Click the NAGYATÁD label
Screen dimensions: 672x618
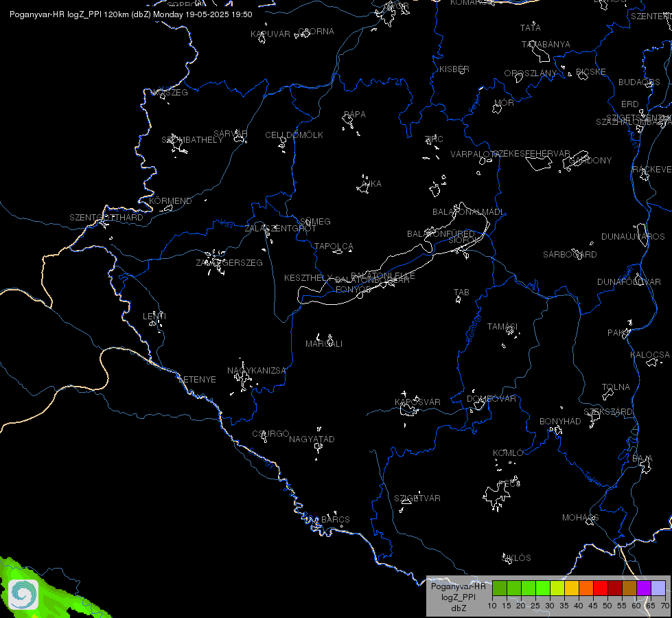coord(312,439)
